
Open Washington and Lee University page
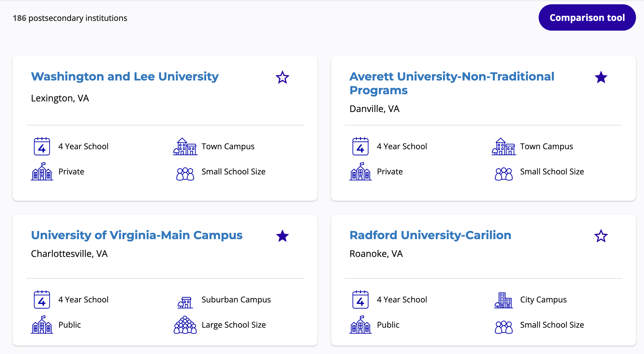point(125,76)
